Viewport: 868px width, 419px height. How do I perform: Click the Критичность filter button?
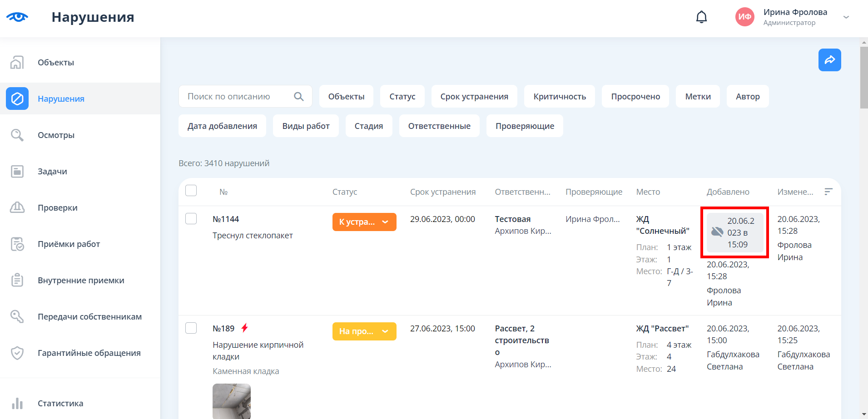559,97
